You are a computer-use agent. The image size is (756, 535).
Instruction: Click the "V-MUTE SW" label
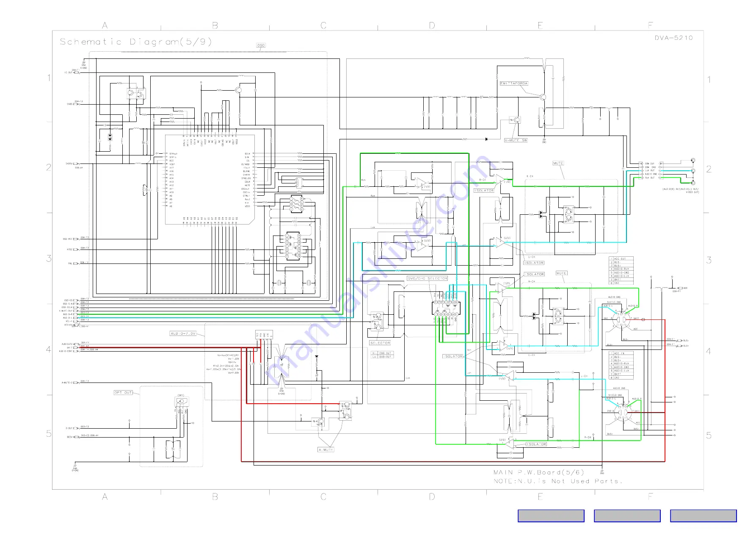(516, 140)
